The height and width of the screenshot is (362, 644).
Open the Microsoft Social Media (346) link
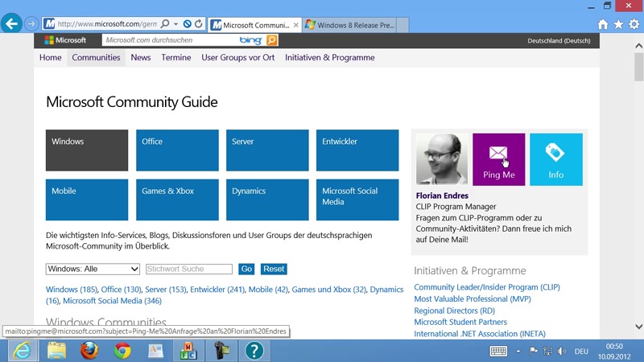pos(112,301)
